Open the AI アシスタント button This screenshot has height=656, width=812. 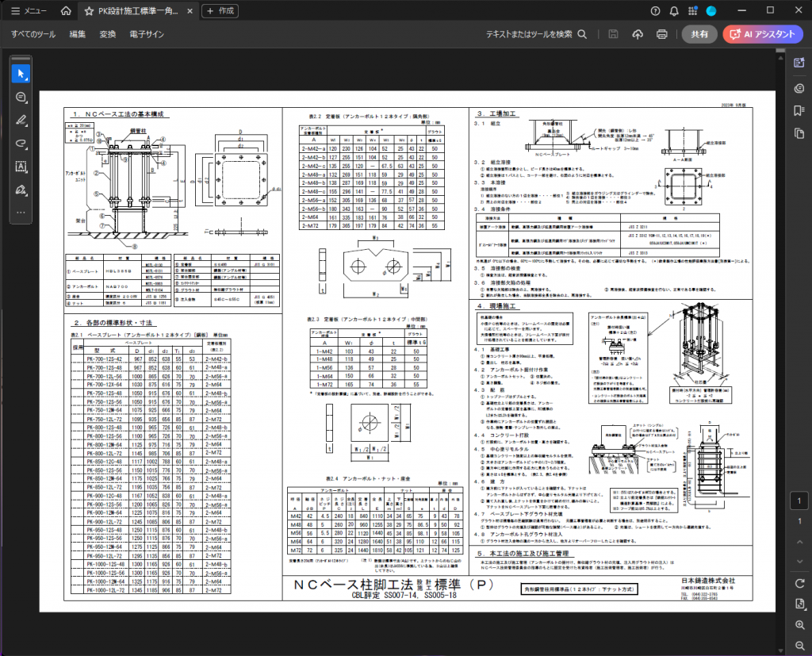coord(763,34)
